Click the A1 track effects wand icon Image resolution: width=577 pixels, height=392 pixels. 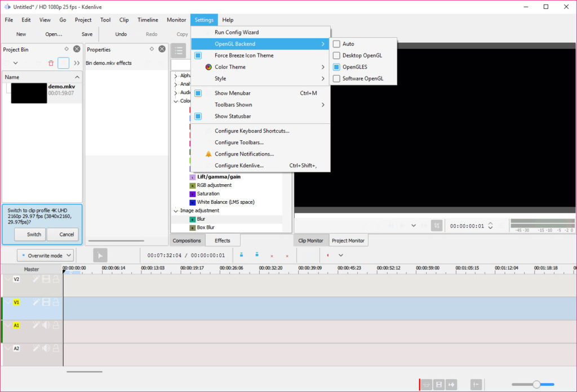click(x=35, y=325)
